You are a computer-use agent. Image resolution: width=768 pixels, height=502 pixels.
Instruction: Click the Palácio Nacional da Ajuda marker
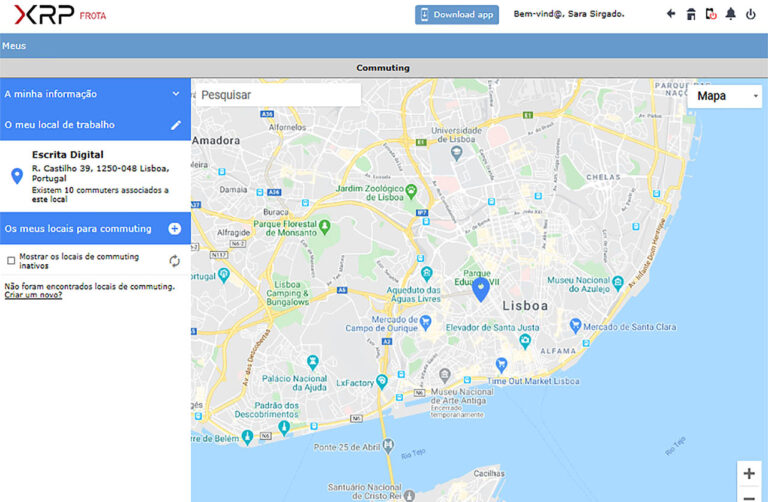[312, 362]
